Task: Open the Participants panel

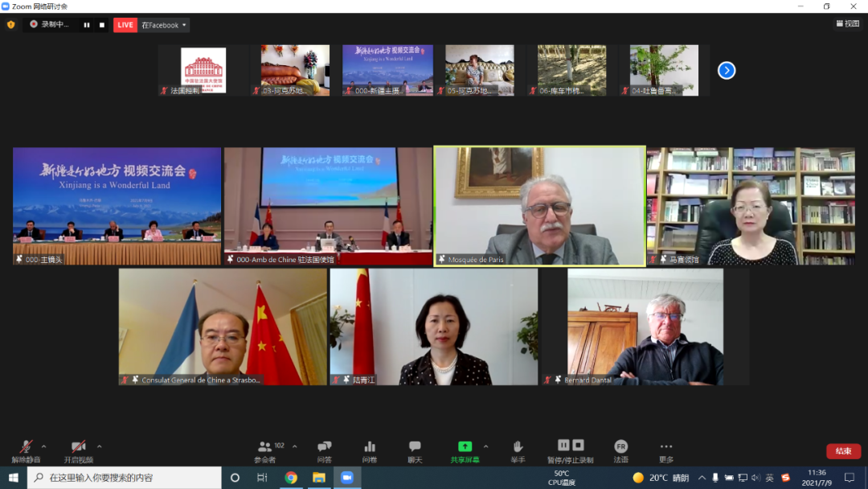Action: [x=265, y=450]
